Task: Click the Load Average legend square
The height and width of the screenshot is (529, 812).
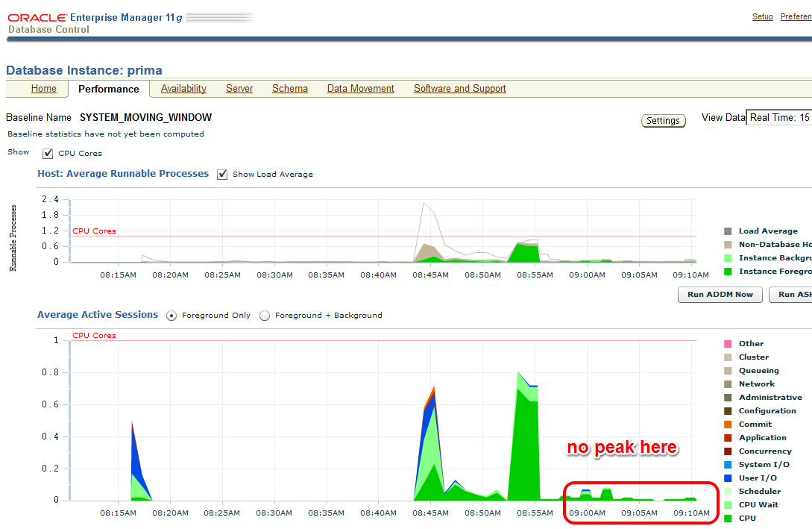Action: pyautogui.click(x=728, y=231)
